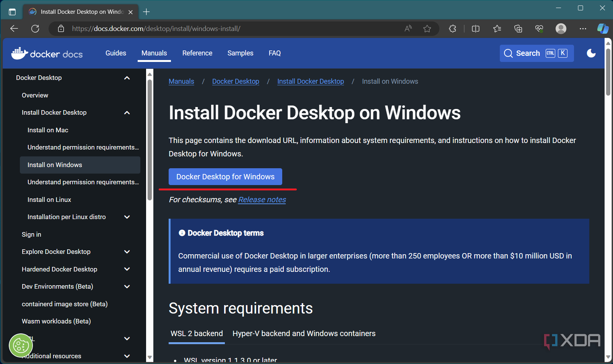Open Wasm workloads (Beta) page
Screen dimensions: 613x364
pos(56,321)
